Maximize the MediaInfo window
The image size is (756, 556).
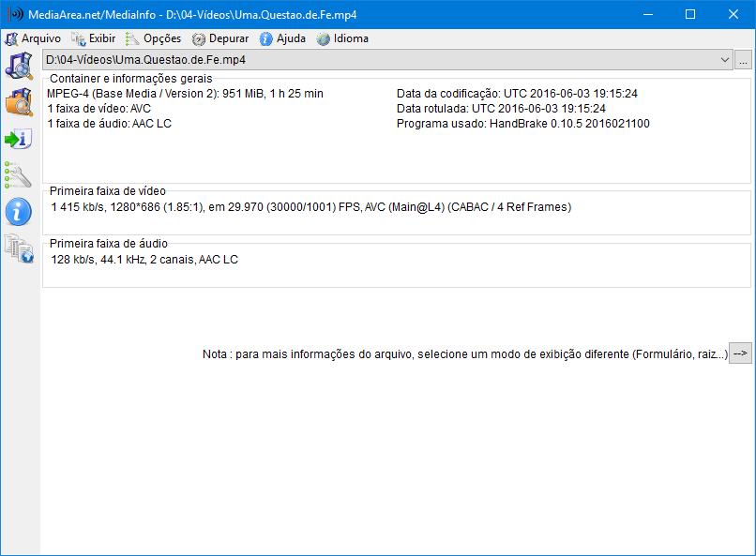pos(690,14)
